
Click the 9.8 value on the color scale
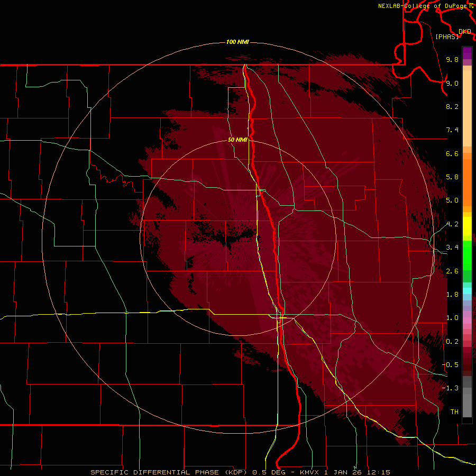point(452,59)
